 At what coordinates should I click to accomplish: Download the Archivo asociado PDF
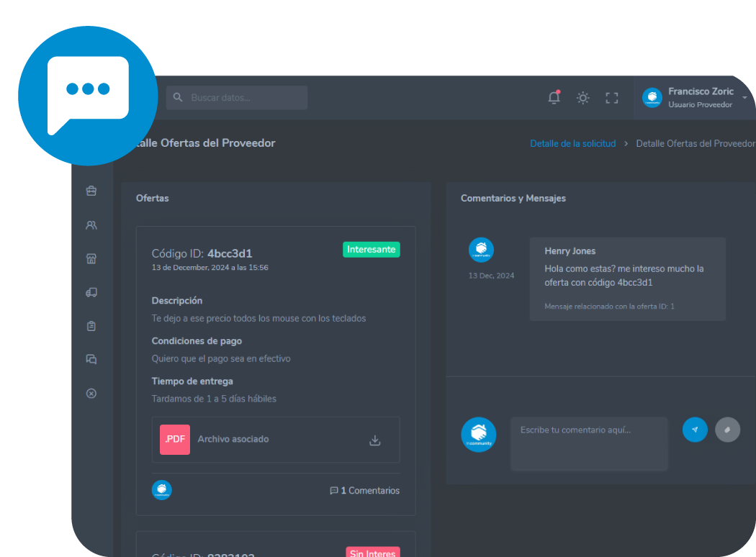(x=374, y=440)
